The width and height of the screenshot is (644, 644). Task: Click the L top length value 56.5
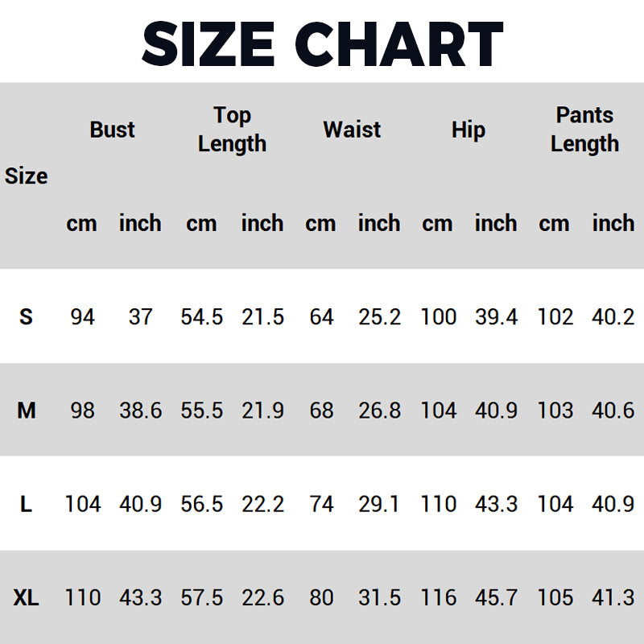tap(202, 504)
